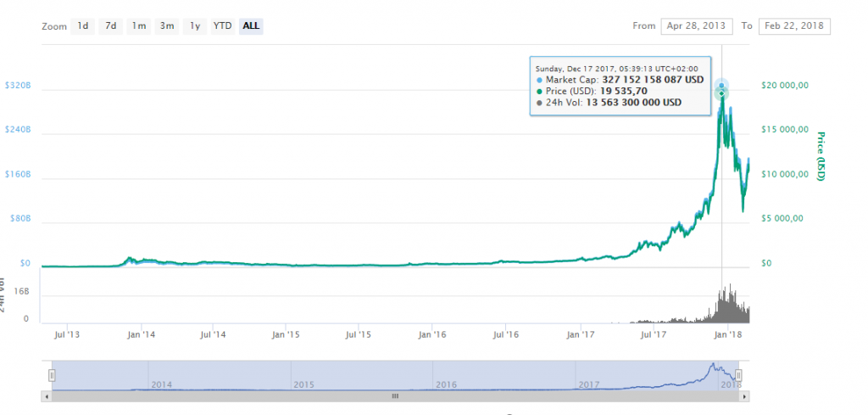Click the blue Market Cap point marker on chart
Viewport: 868px width, 415px height.
click(x=721, y=86)
